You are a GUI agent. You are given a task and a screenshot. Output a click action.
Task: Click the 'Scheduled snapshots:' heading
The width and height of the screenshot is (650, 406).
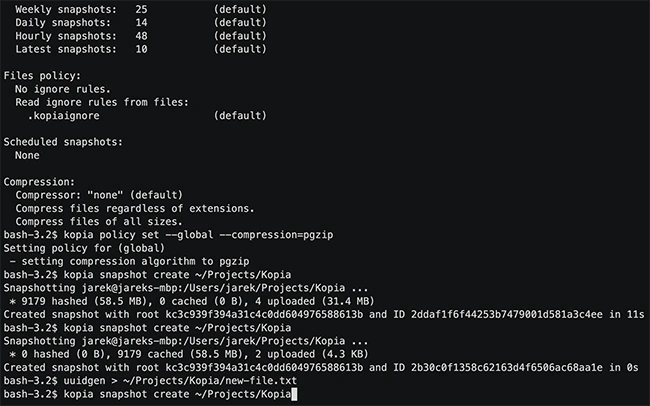[63, 142]
